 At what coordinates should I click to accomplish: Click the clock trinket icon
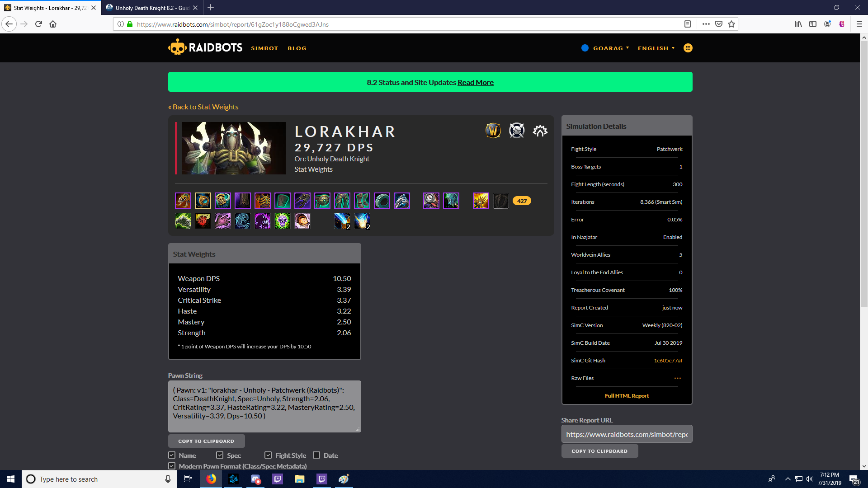[x=431, y=201]
